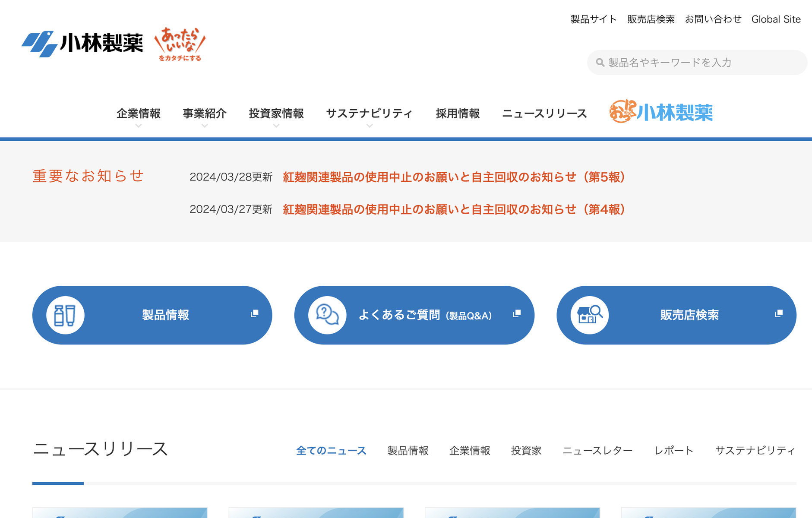Select the レポート news tab

tap(674, 451)
